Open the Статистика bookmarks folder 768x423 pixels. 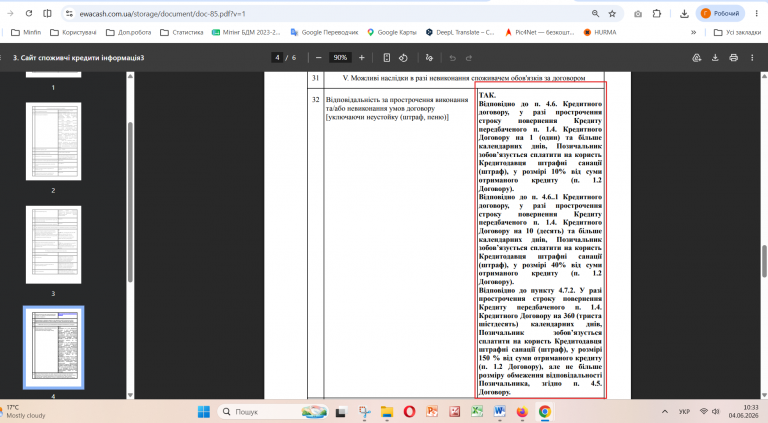[182, 32]
